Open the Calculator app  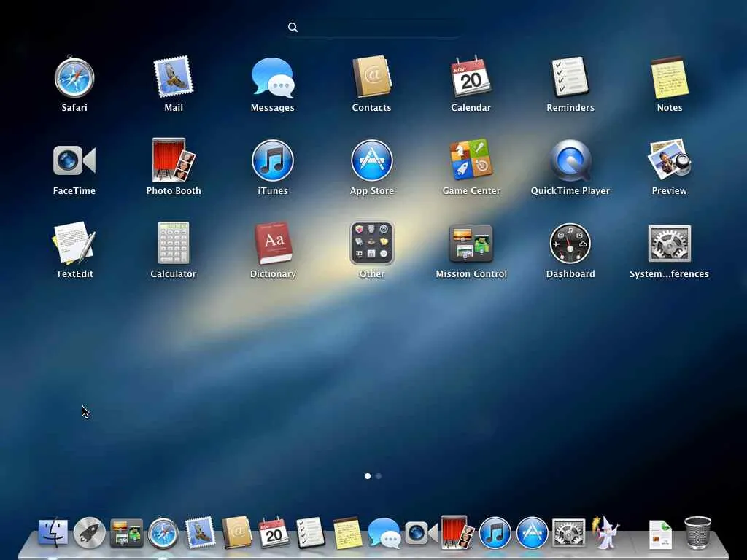pyautogui.click(x=174, y=243)
